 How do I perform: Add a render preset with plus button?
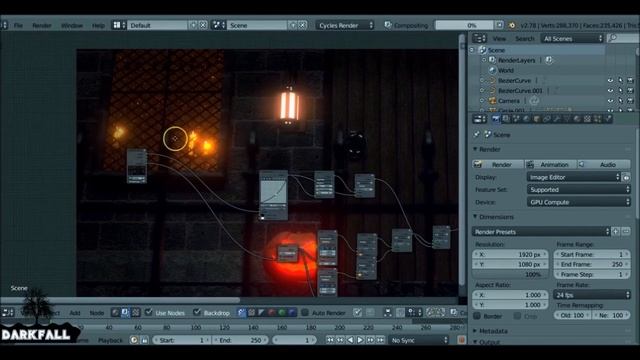coord(616,231)
